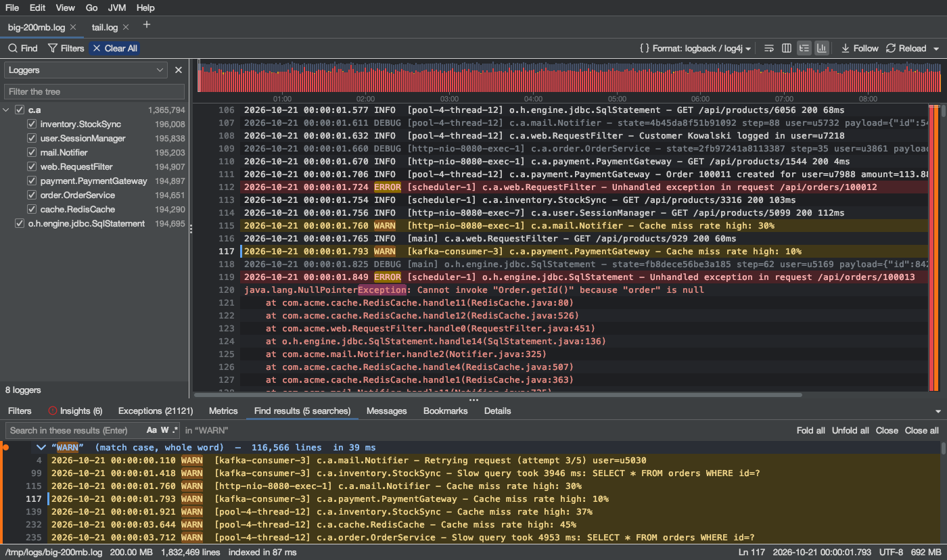Toggle soft word wrap icon in toolbar
Viewport: 947px width, 560px height.
(x=769, y=48)
